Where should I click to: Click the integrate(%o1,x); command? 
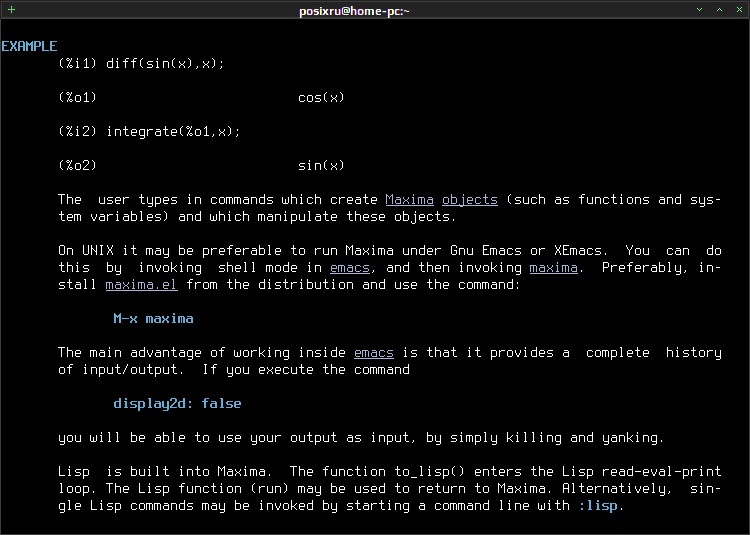[x=173, y=131]
